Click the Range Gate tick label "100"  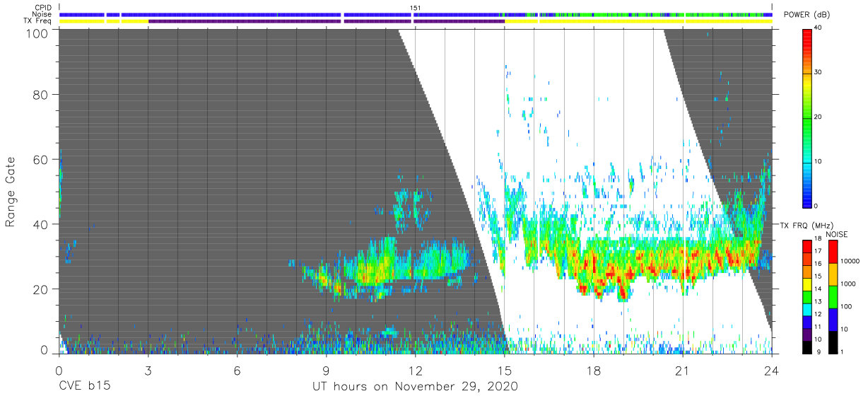click(37, 33)
